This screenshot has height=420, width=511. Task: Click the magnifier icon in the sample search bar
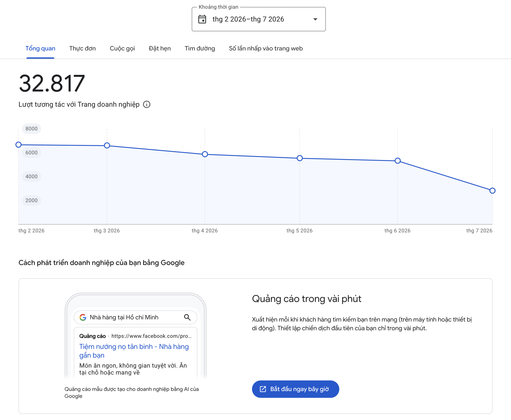point(187,317)
